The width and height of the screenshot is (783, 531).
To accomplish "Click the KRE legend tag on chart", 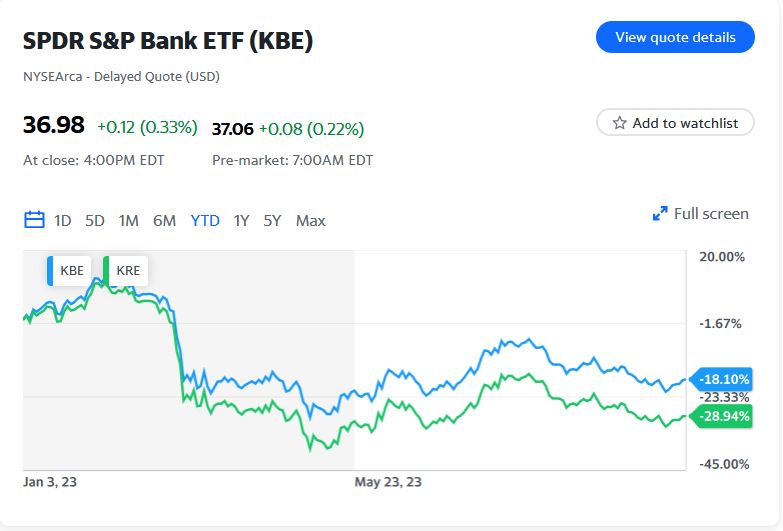I will tap(126, 270).
